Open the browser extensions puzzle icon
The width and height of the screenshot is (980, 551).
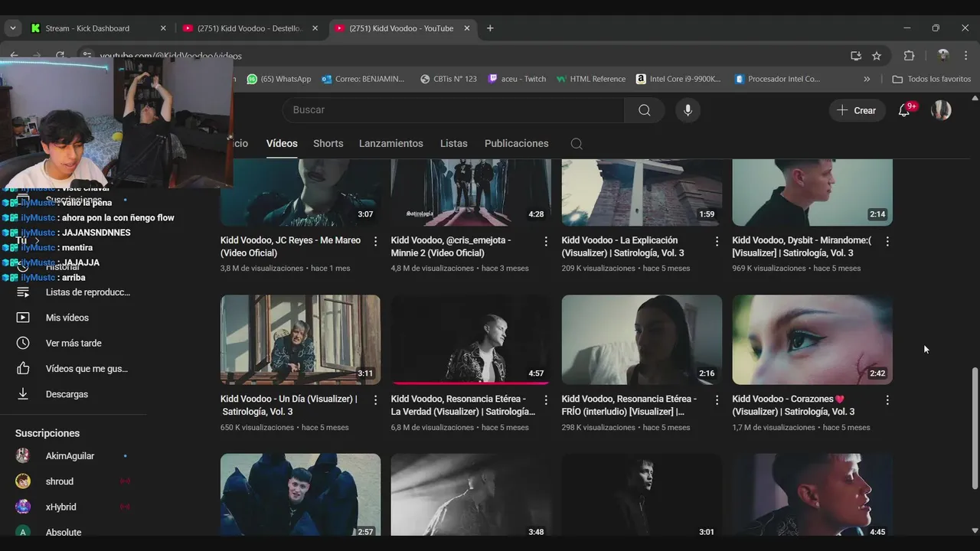910,56
